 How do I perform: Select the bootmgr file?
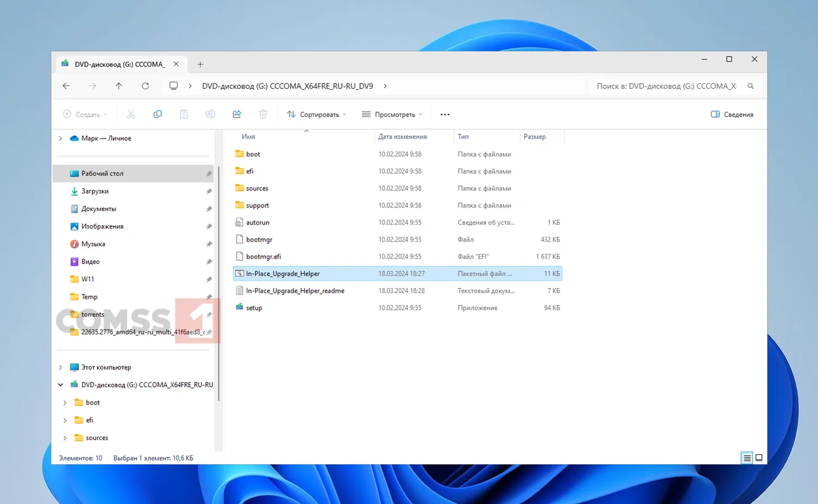[398, 239]
